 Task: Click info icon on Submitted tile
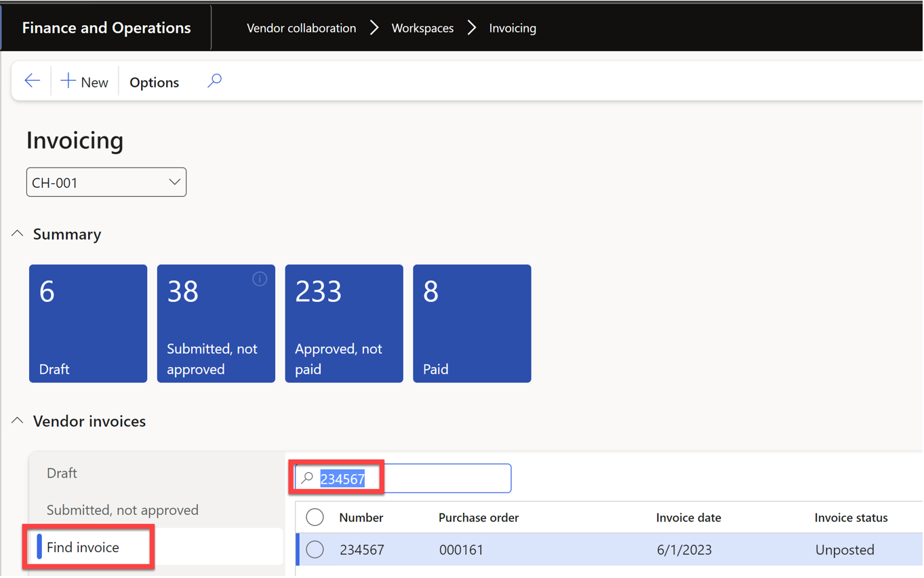pos(260,279)
